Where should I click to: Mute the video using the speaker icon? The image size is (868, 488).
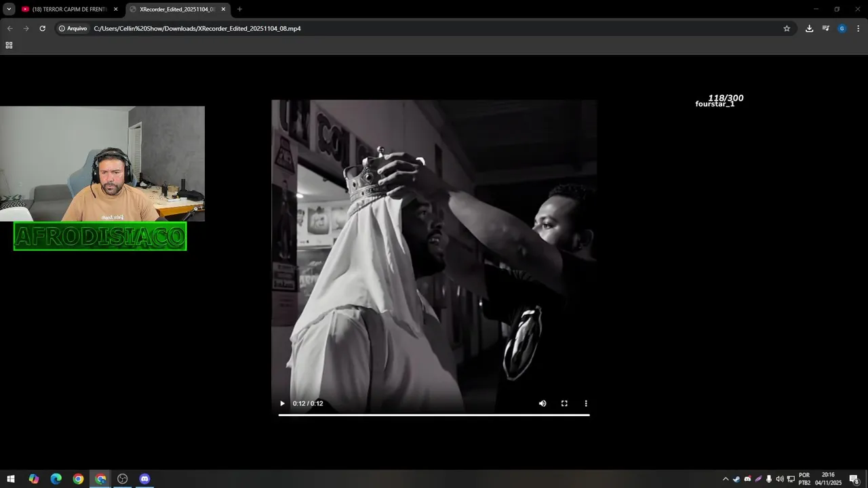[542, 403]
